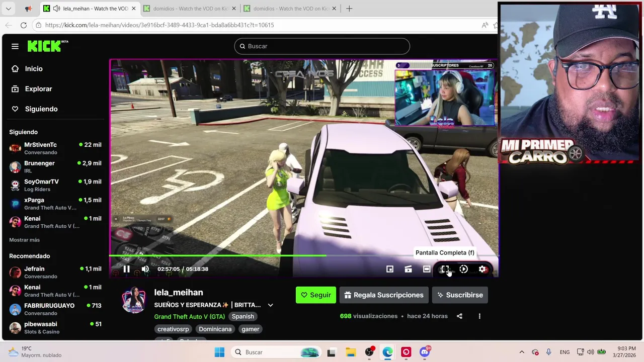Screen dimensions: 644x362
Task: Open the browser tab list dropdown arrow
Action: (x=8, y=9)
